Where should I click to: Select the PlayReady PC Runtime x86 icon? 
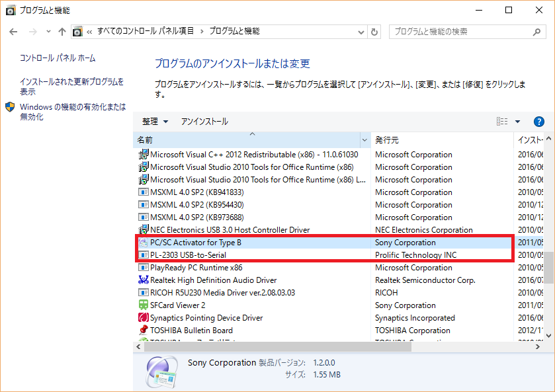click(x=144, y=268)
